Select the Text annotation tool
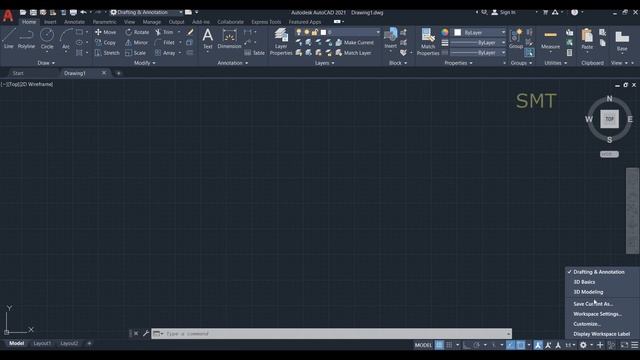Viewport: 640px width, 360px height. point(208,38)
